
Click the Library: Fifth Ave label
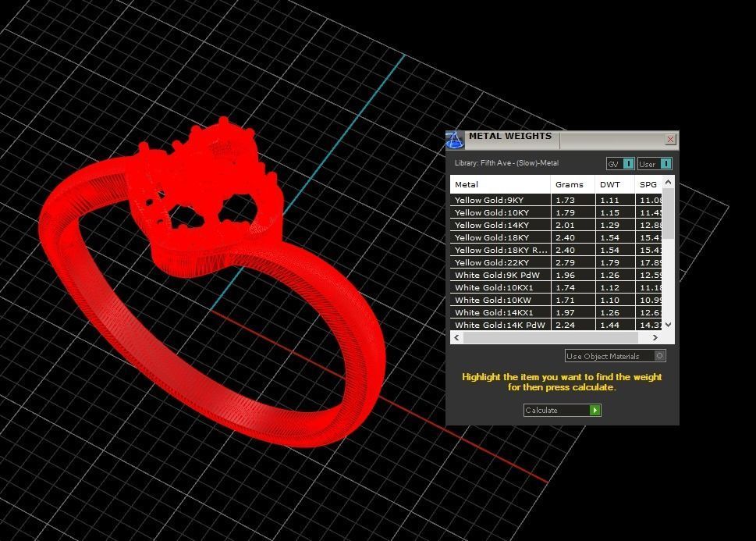[x=506, y=163]
